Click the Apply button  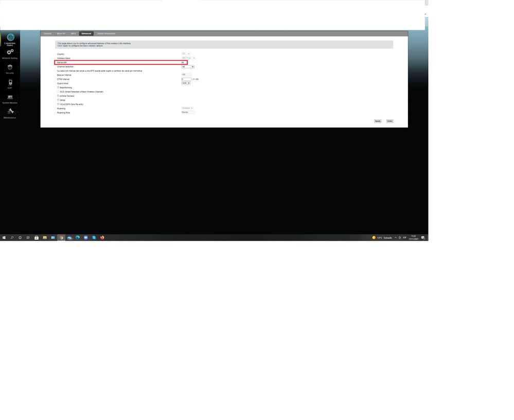coord(378,121)
